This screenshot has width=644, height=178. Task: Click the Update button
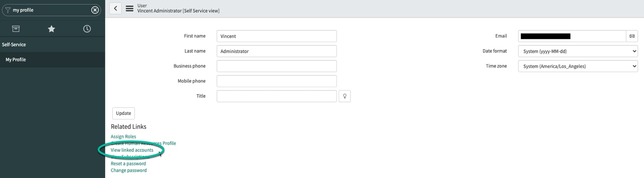click(x=123, y=113)
